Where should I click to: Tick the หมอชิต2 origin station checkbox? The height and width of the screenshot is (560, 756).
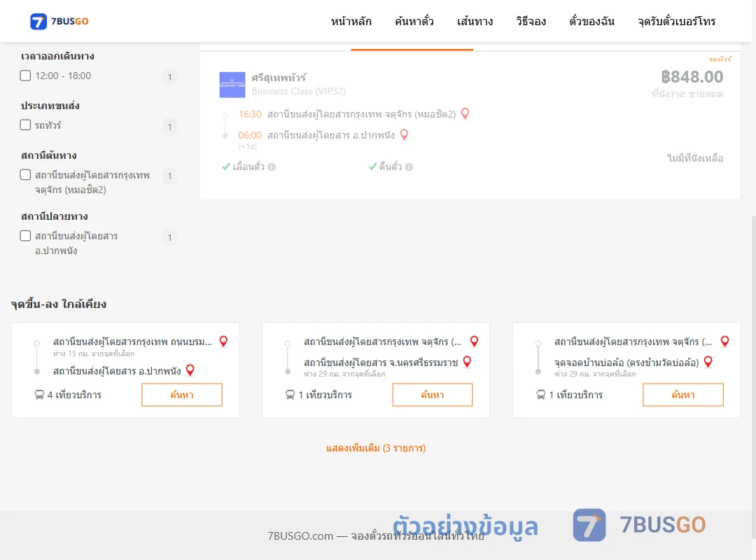coord(26,174)
